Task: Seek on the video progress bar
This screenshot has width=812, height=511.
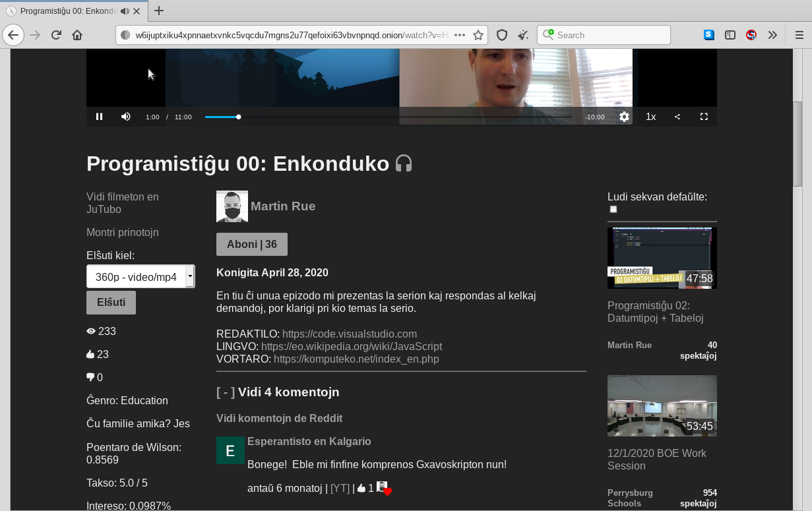Action: [x=388, y=117]
